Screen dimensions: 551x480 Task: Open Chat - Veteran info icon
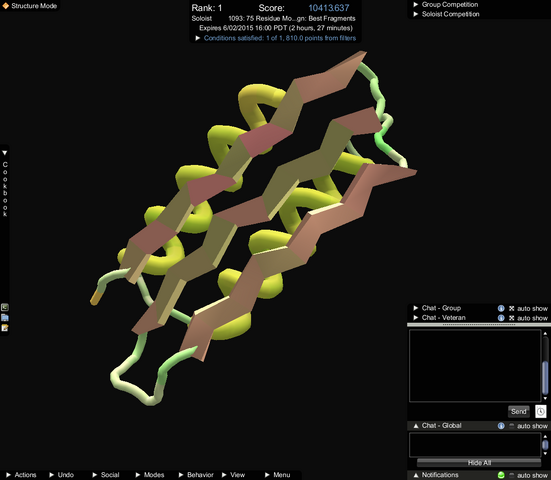(501, 318)
